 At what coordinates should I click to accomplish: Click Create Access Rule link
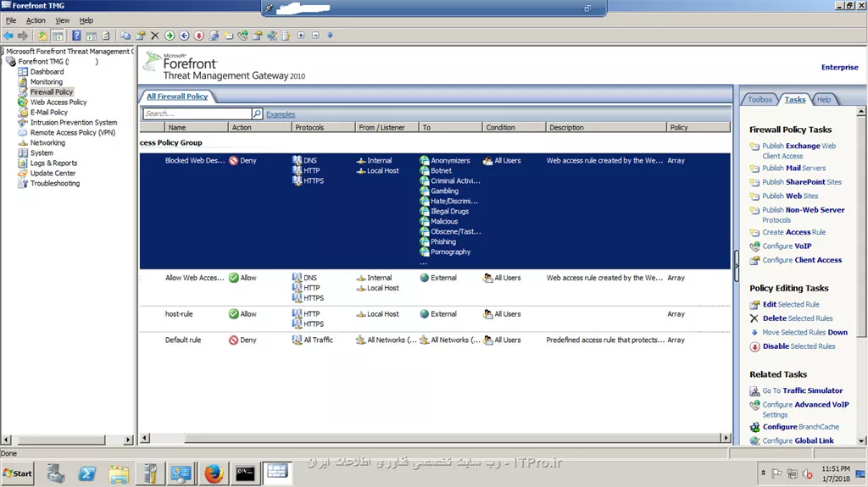click(x=793, y=232)
